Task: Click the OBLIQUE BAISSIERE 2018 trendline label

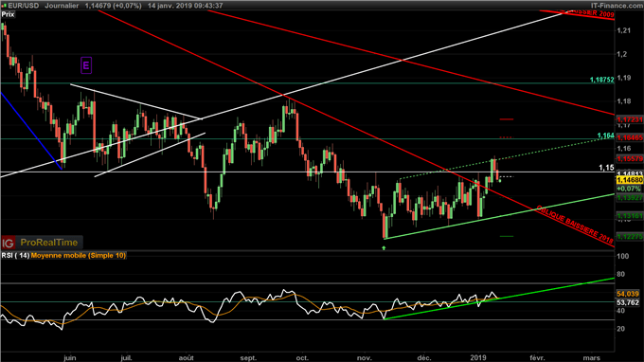Action: pos(575,225)
